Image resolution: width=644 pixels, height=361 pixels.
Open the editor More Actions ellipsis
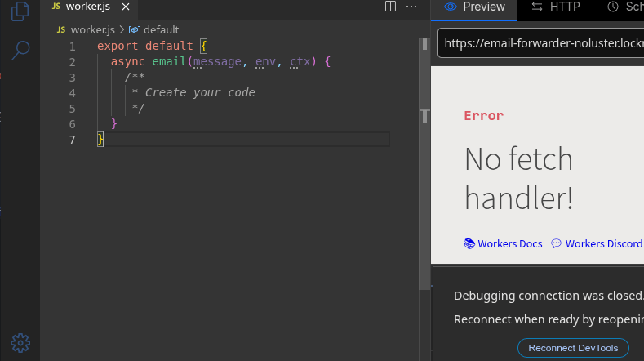point(412,7)
